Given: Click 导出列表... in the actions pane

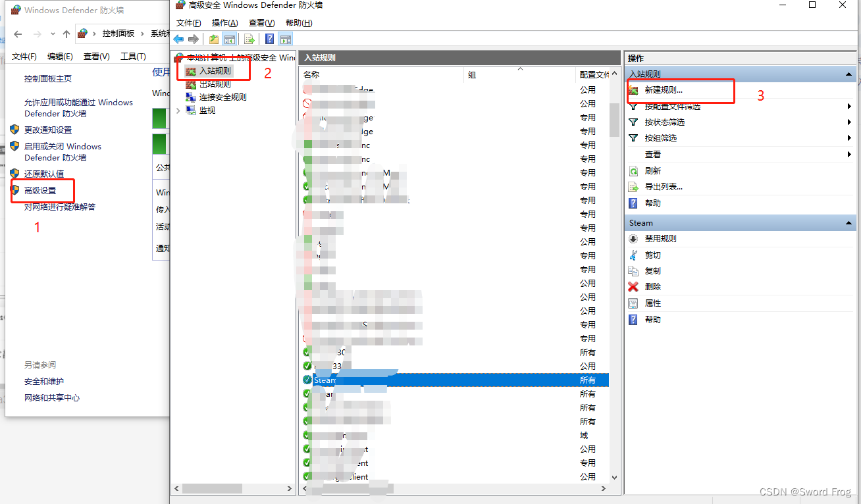Looking at the screenshot, I should pos(664,186).
